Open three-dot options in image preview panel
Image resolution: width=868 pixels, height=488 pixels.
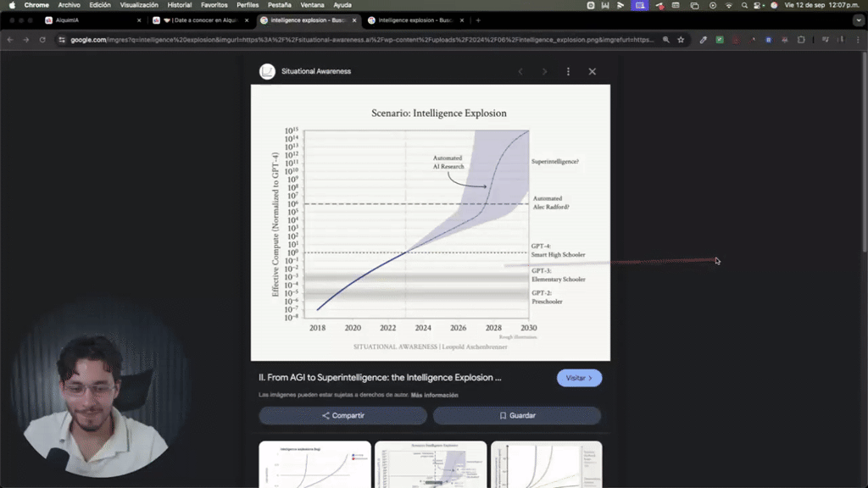tap(568, 71)
